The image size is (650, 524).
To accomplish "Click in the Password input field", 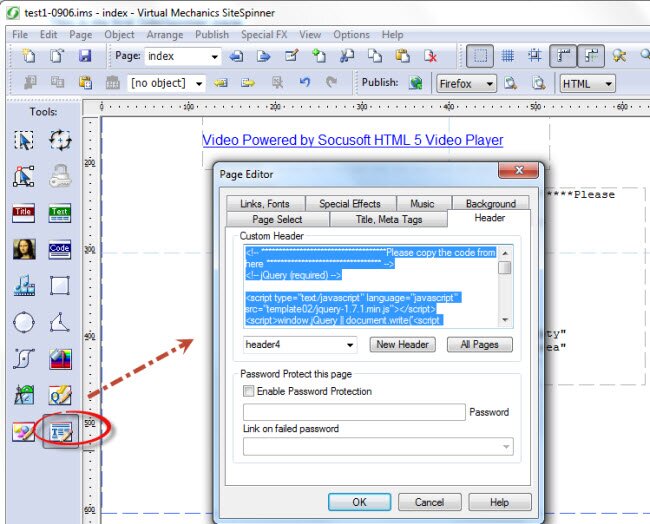I will tap(354, 412).
